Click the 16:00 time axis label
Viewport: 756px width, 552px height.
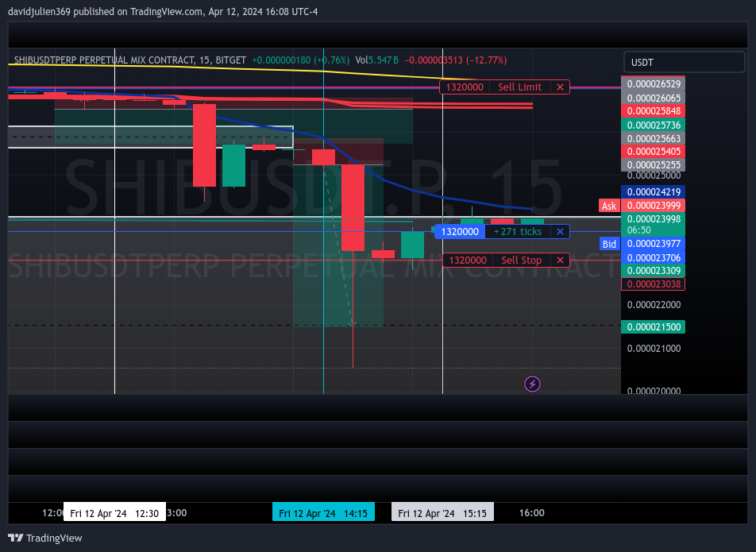click(x=532, y=513)
